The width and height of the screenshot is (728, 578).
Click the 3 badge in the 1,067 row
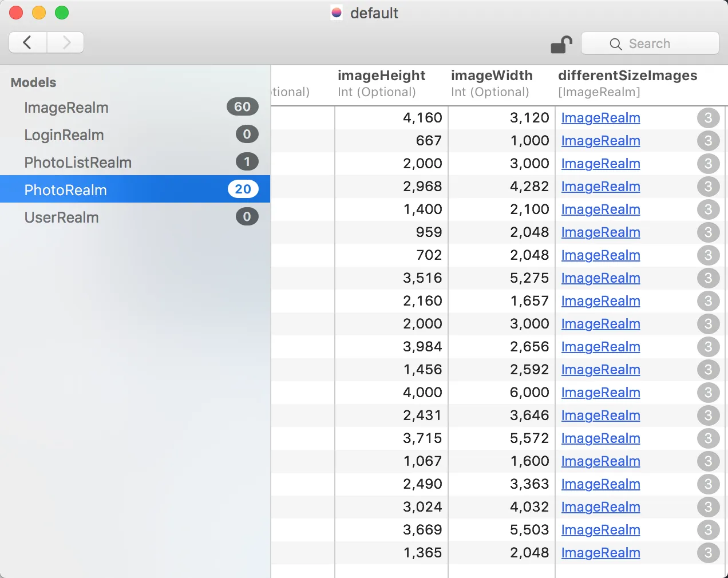coord(708,461)
